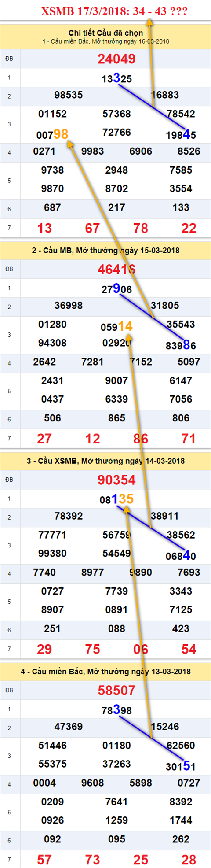Click fourth prize number 9608
Image resolution: width=211 pixels, height=868 pixels.
(92, 783)
